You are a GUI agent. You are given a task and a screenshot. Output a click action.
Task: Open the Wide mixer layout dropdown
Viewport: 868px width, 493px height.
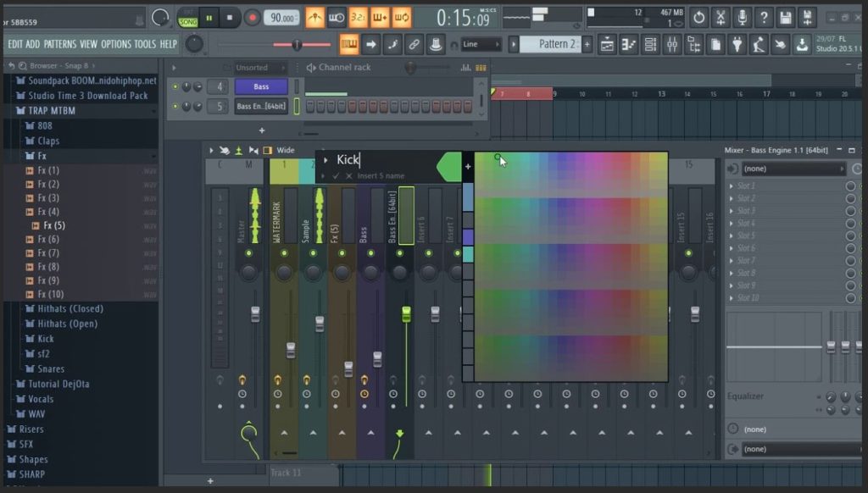(286, 150)
